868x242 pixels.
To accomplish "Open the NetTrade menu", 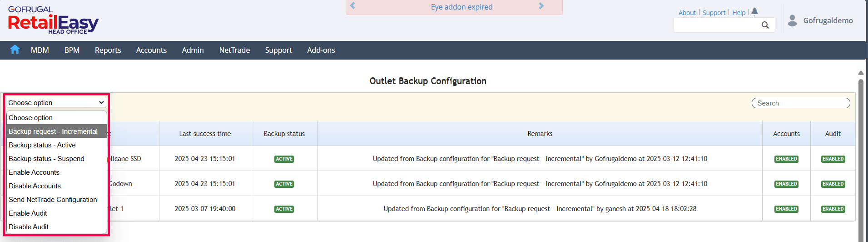I will point(234,50).
